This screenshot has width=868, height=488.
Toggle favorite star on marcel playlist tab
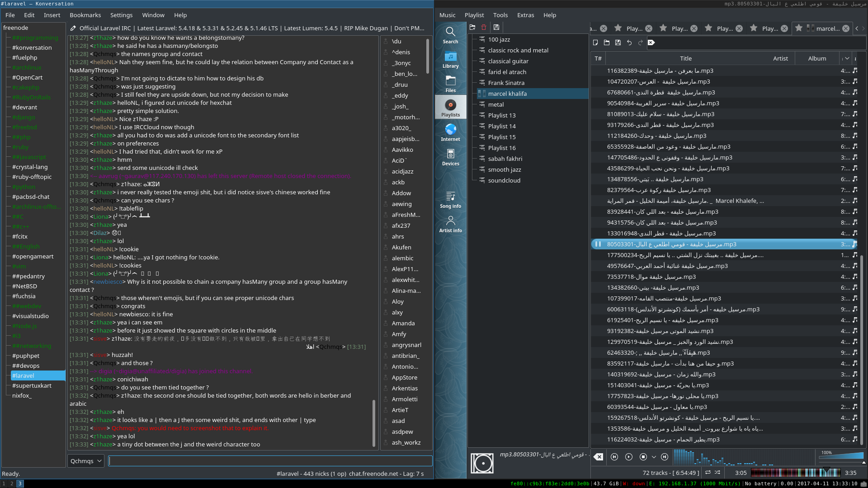point(799,28)
